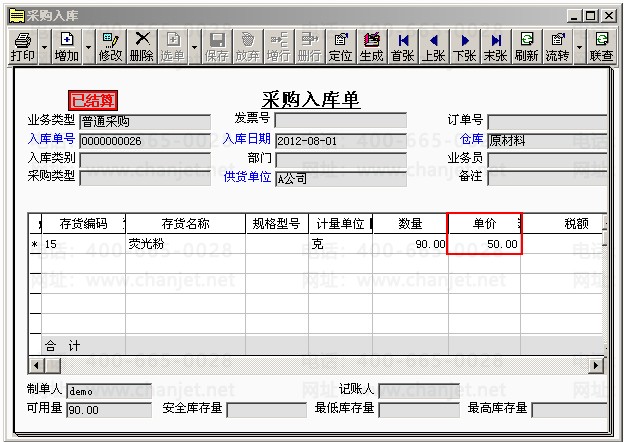Viewport: 624px width, 442px height.
Task: Click the 存货名称 column header
Action: tap(185, 224)
